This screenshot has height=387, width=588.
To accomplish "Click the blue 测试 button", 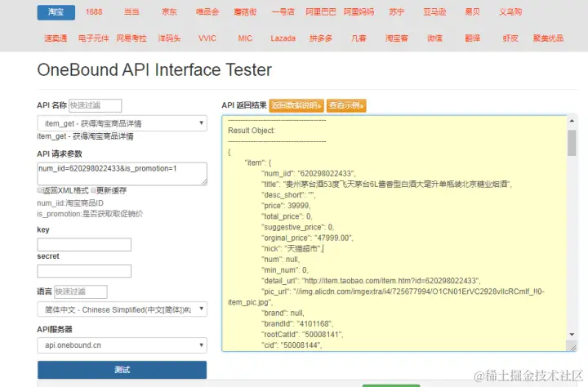I will 122,370.
